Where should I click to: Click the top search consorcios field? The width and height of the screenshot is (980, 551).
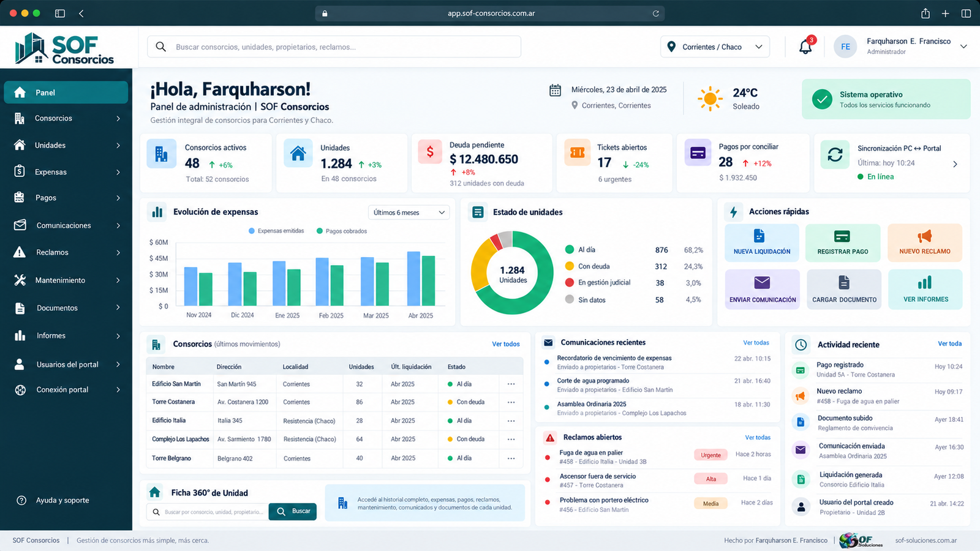pyautogui.click(x=334, y=47)
